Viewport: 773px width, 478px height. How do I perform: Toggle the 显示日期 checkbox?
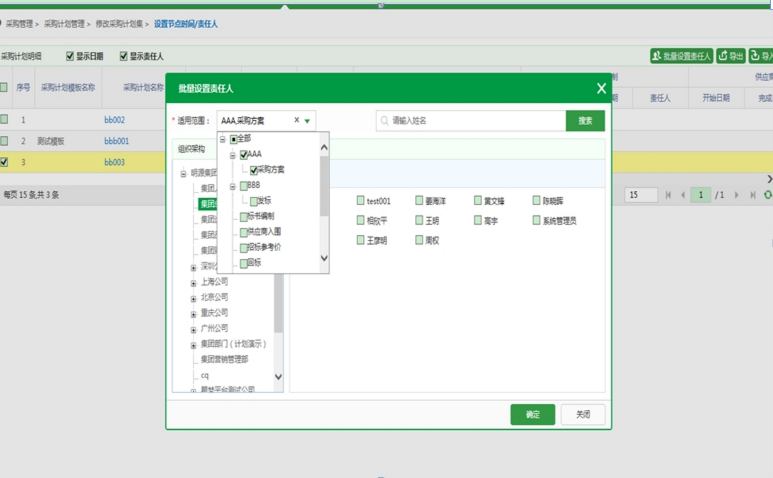point(70,56)
